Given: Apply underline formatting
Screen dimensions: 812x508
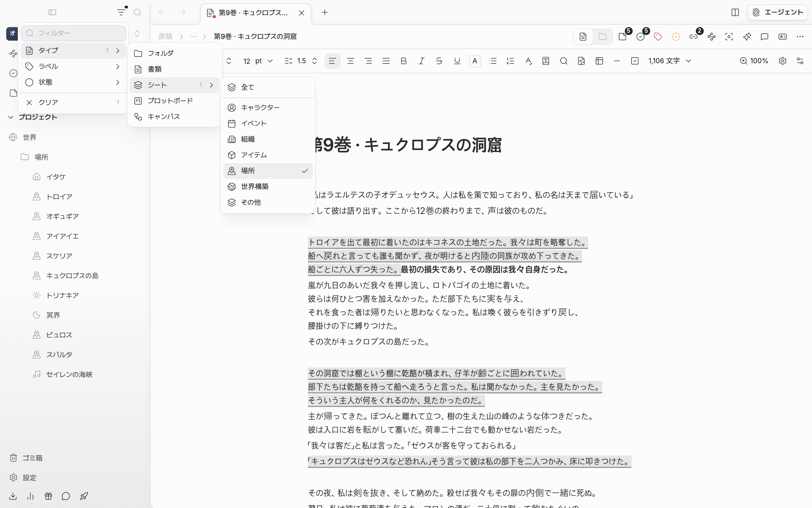Looking at the screenshot, I should pyautogui.click(x=457, y=61).
